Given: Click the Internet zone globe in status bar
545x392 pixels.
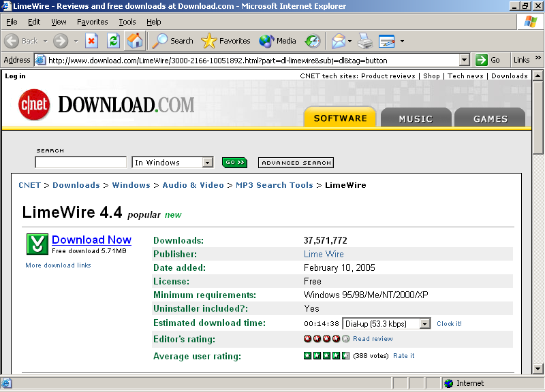Looking at the screenshot, I should (x=449, y=383).
